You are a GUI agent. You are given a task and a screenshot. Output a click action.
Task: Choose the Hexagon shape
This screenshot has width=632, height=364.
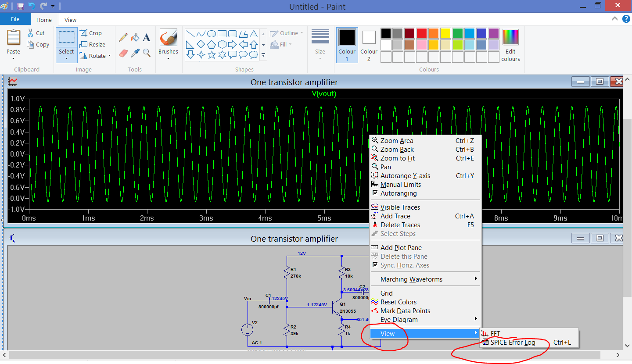pyautogui.click(x=222, y=44)
